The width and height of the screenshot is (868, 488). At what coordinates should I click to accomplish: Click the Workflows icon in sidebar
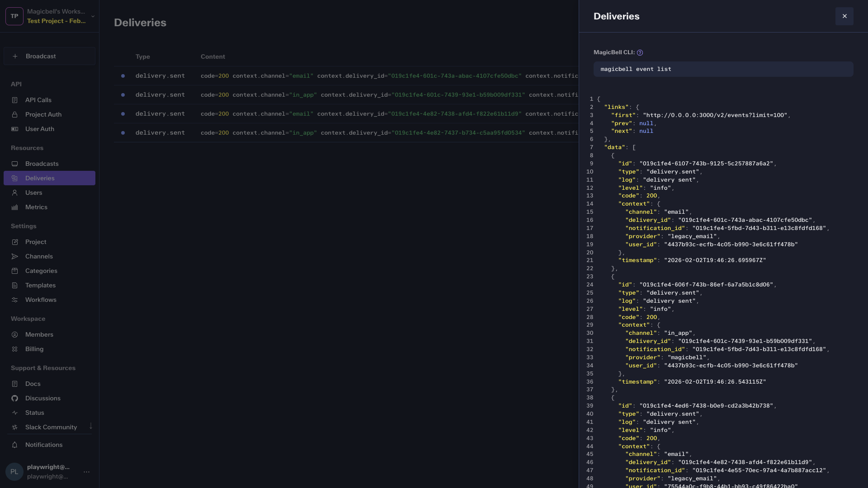pyautogui.click(x=15, y=300)
